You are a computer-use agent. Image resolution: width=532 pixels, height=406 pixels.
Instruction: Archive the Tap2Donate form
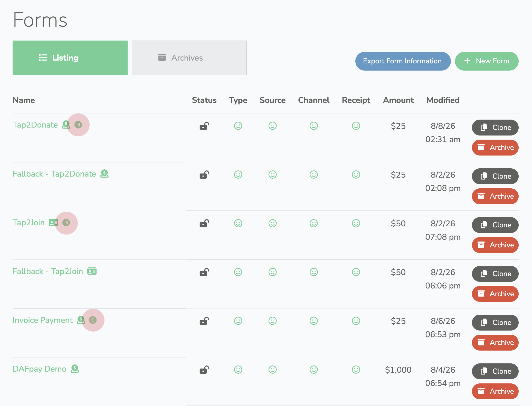tap(495, 148)
